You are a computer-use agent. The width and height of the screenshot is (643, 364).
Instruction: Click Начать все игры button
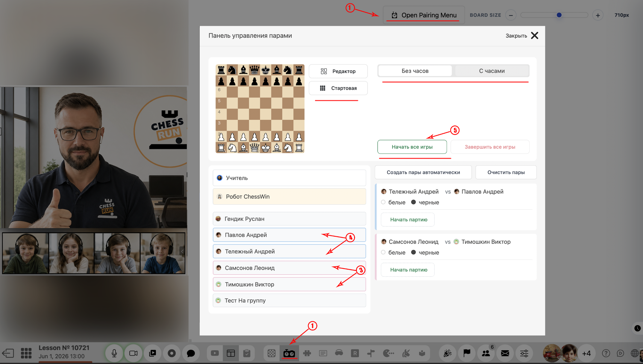point(412,147)
